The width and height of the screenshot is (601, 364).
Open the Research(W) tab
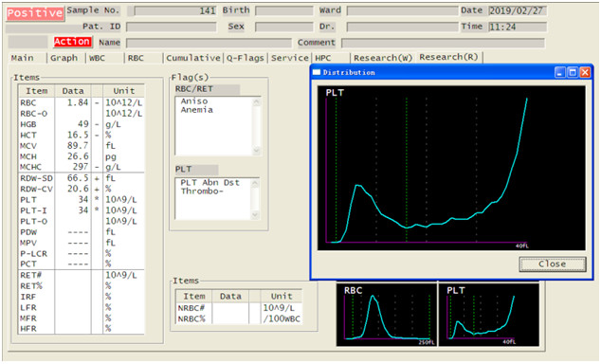coord(383,58)
